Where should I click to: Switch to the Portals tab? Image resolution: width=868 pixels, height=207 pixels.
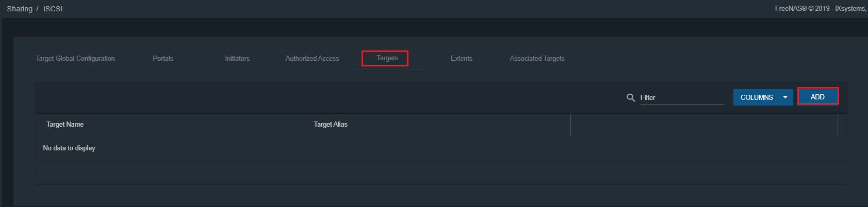pyautogui.click(x=163, y=58)
